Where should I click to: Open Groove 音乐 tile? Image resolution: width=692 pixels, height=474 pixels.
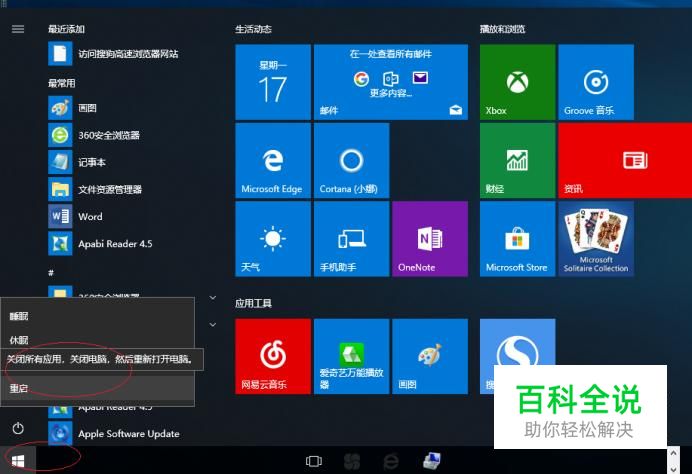coord(596,82)
